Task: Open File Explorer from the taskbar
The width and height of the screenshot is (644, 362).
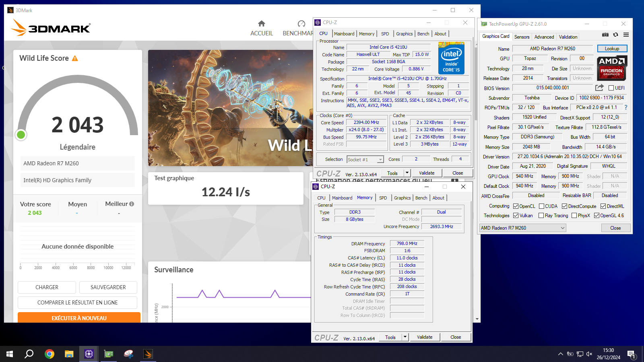Action: 69,354
